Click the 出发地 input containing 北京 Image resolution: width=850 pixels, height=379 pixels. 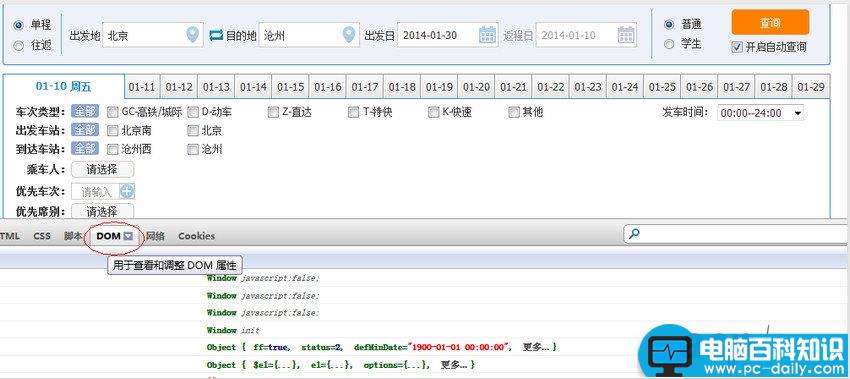153,35
